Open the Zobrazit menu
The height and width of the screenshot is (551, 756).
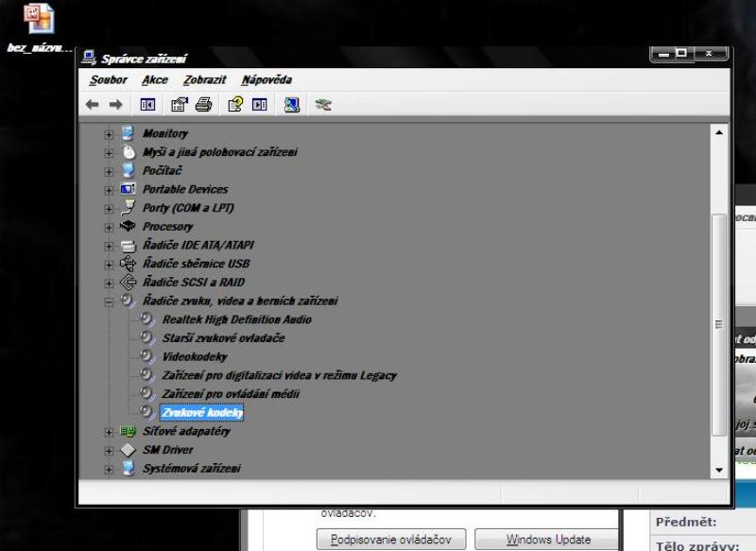pos(204,80)
